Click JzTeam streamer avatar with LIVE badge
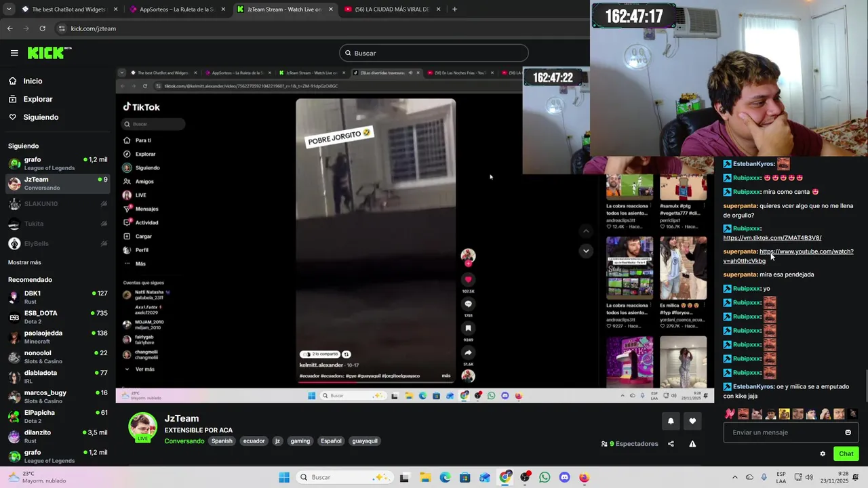This screenshot has width=868, height=488. [143, 427]
